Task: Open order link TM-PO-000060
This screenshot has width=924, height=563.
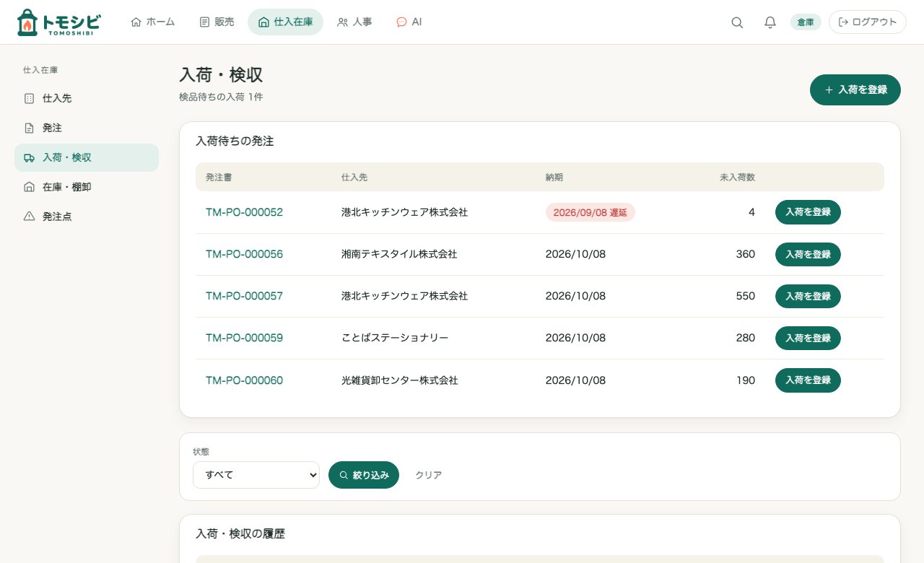Action: tap(244, 380)
